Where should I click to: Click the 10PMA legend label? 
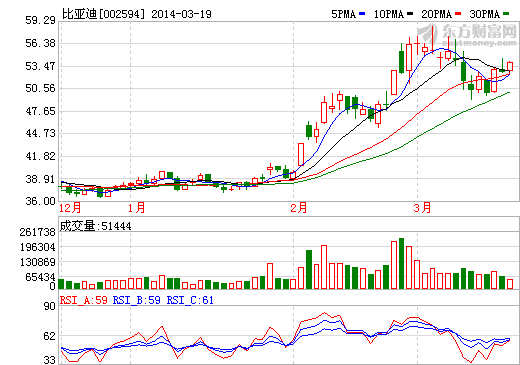pos(389,14)
